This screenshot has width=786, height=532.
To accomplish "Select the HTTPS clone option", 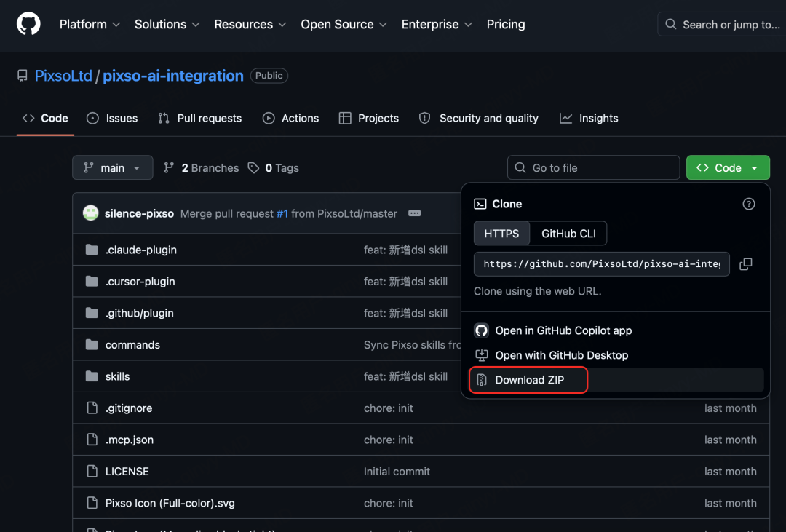I will (x=501, y=233).
